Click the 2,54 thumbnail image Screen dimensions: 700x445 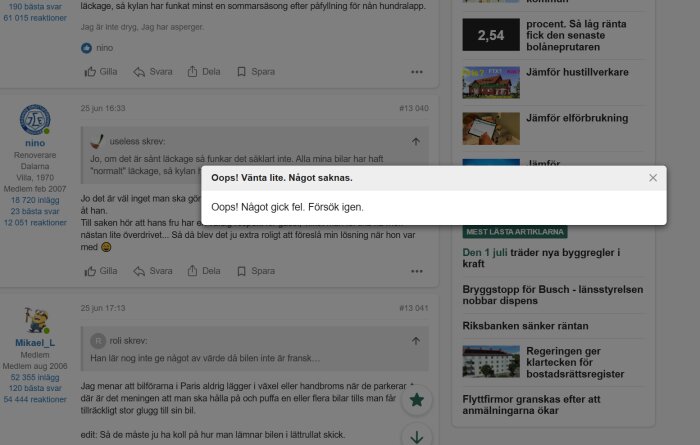tap(491, 34)
